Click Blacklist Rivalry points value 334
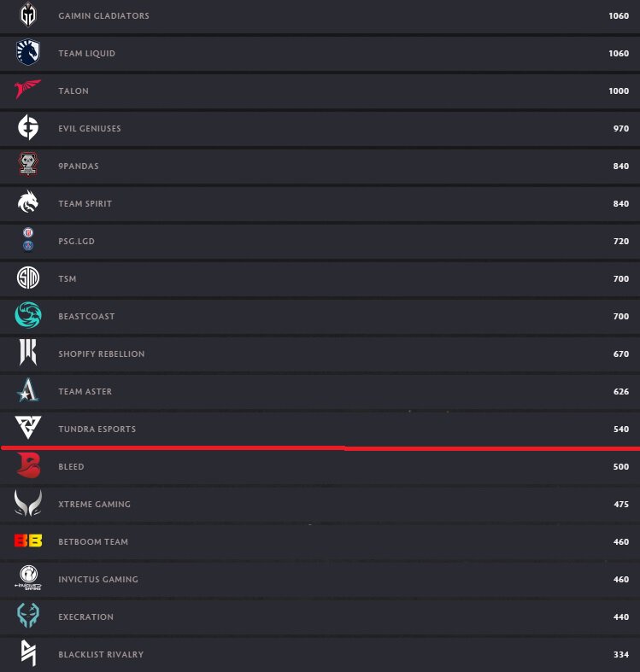 pos(620,654)
